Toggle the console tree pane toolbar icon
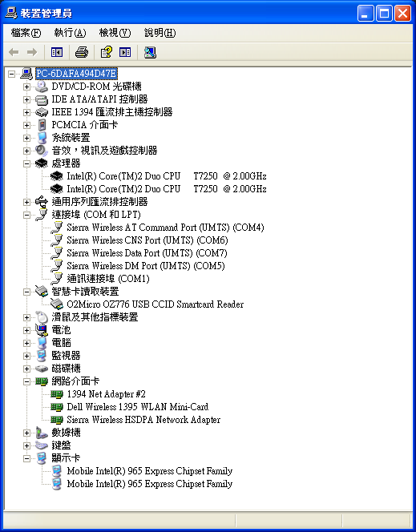This screenshot has height=532, width=416. click(x=57, y=52)
